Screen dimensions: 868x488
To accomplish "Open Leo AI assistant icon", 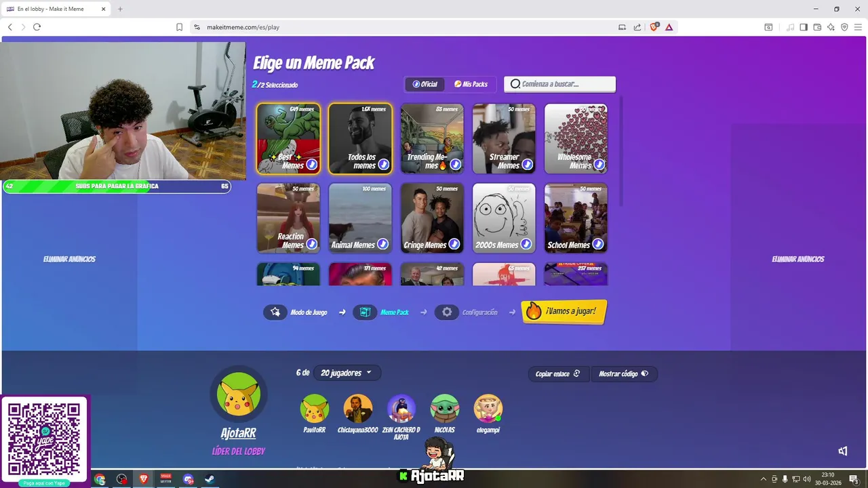I will (x=831, y=27).
